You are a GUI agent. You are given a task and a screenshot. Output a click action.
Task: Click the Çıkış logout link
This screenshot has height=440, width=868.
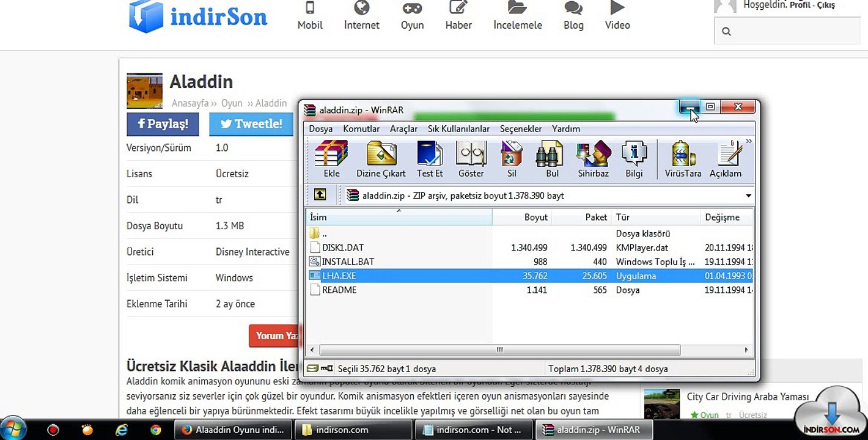[x=825, y=5]
